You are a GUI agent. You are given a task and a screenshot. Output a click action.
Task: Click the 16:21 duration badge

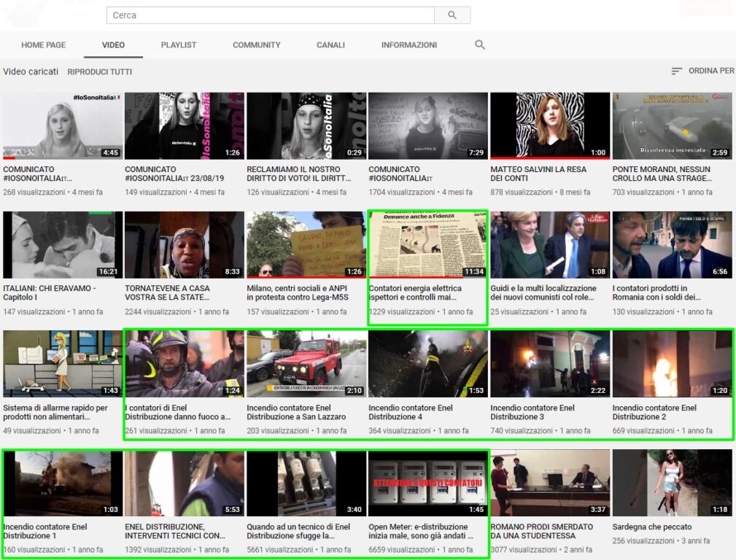[x=109, y=271]
